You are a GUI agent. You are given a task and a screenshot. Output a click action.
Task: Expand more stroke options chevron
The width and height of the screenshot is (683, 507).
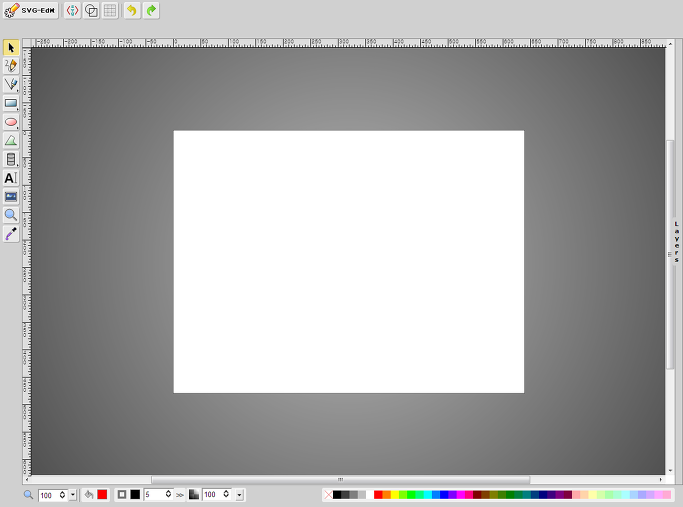pyautogui.click(x=179, y=496)
